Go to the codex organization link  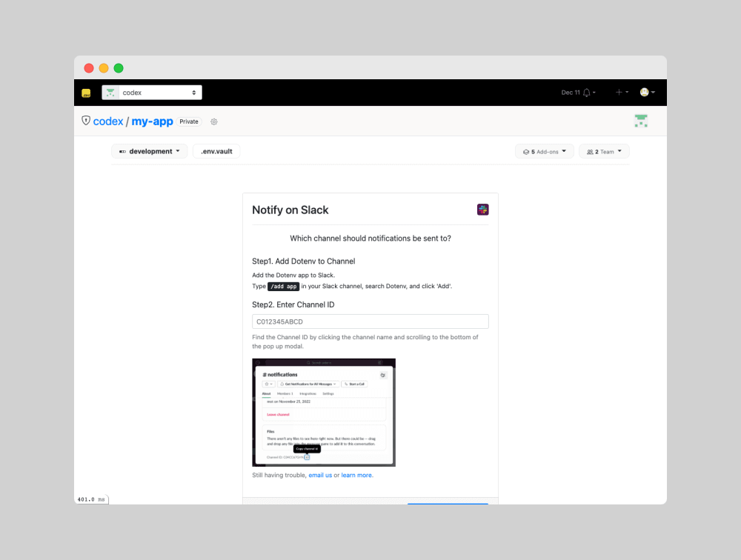click(x=108, y=121)
